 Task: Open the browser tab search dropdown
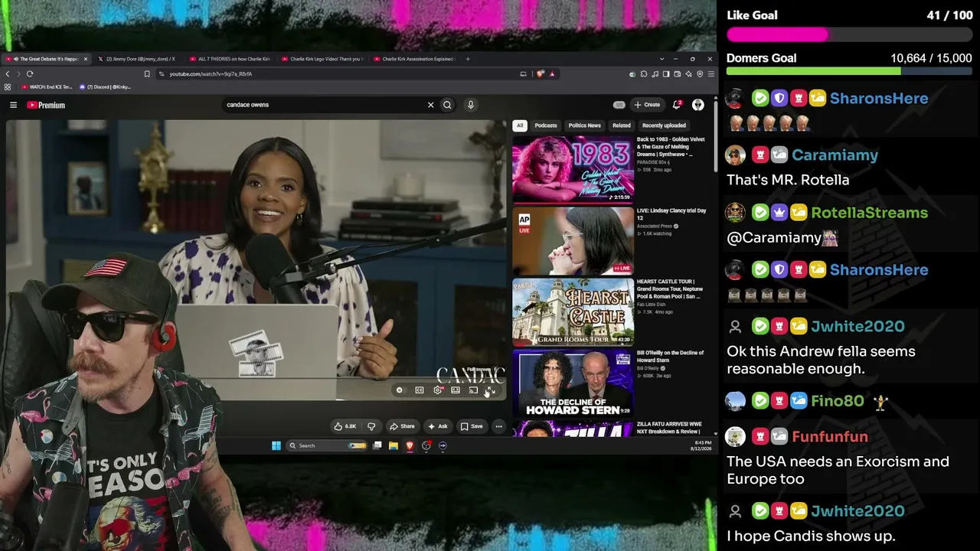[661, 59]
